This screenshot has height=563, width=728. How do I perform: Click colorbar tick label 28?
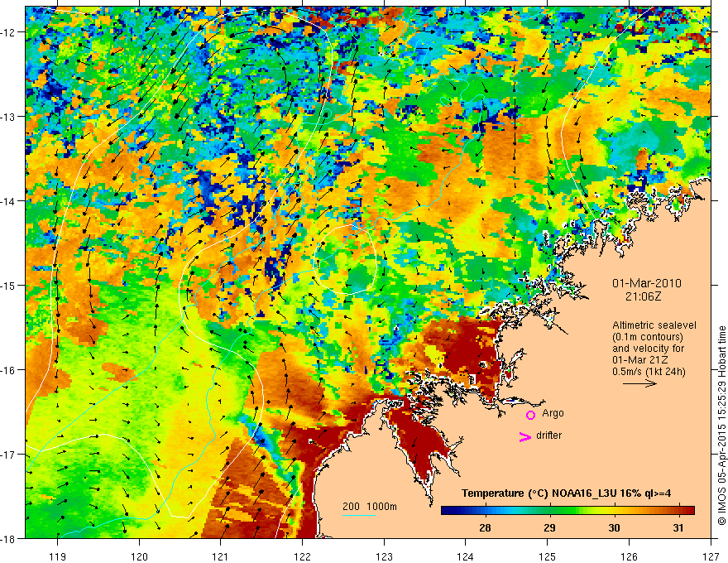pos(485,528)
